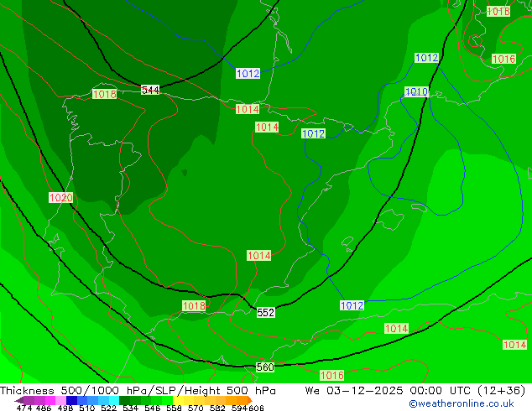Select the blue 1010 isobar label
Viewport: 532px width, 411px height.
tap(417, 91)
